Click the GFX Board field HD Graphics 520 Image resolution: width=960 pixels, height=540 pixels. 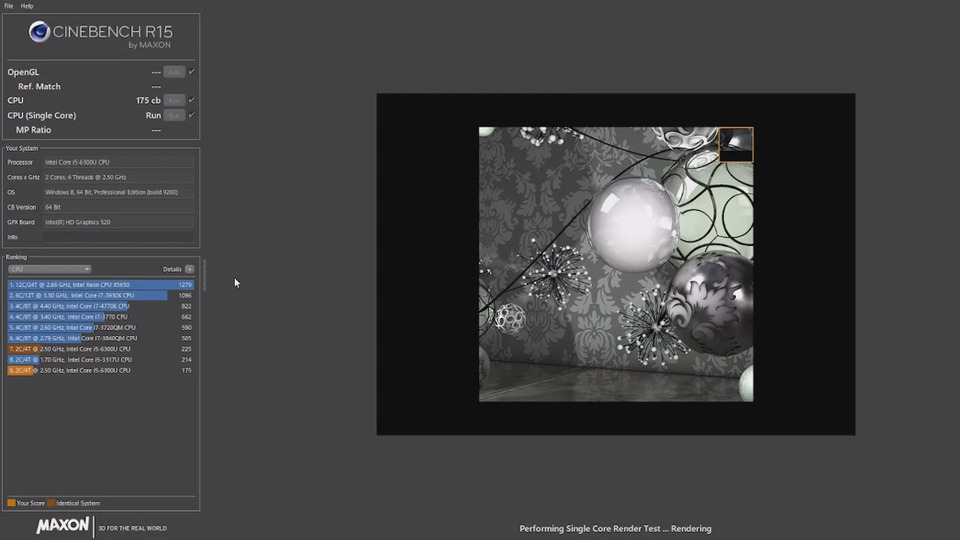tap(118, 222)
